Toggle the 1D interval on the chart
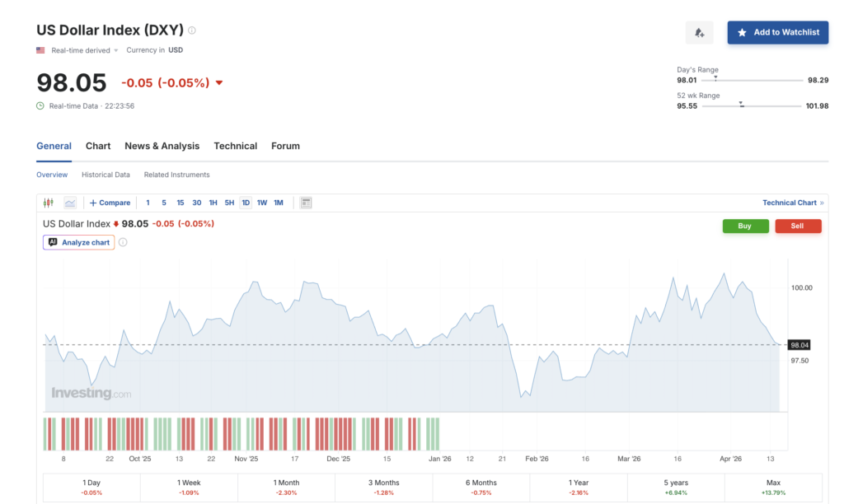 245,202
